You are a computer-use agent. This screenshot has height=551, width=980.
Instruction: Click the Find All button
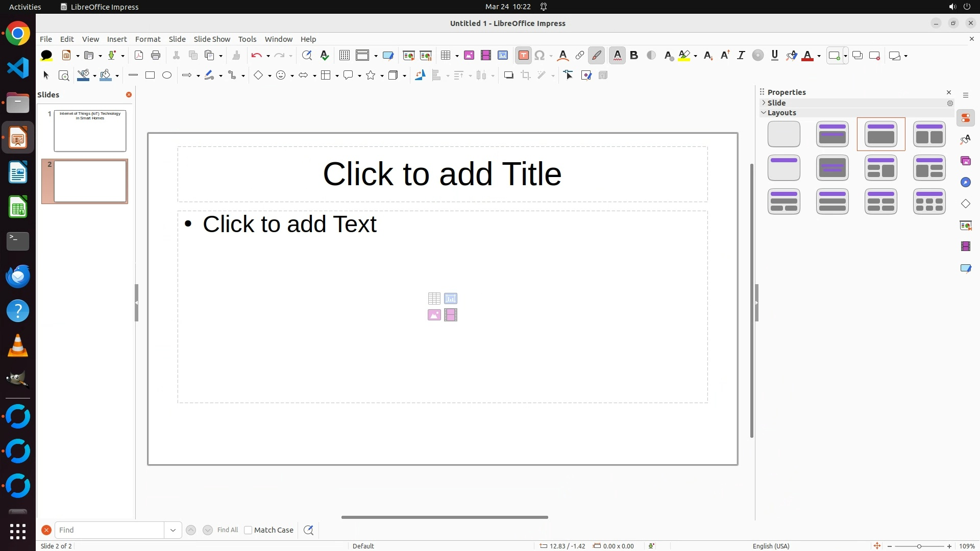tap(228, 530)
